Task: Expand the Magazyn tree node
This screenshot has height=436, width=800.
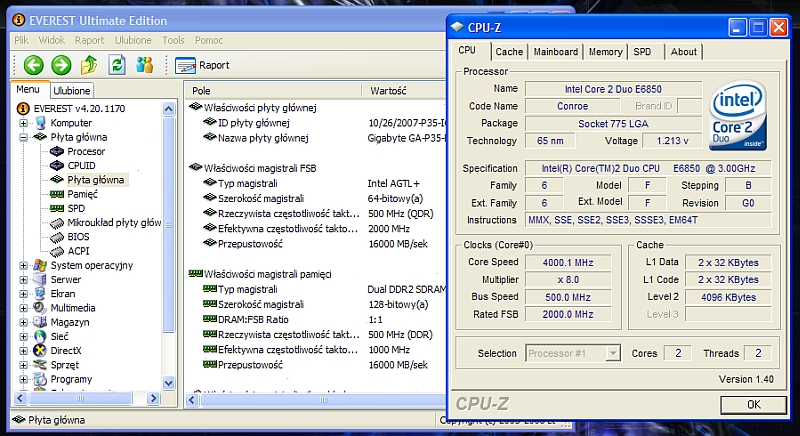Action: (x=23, y=323)
